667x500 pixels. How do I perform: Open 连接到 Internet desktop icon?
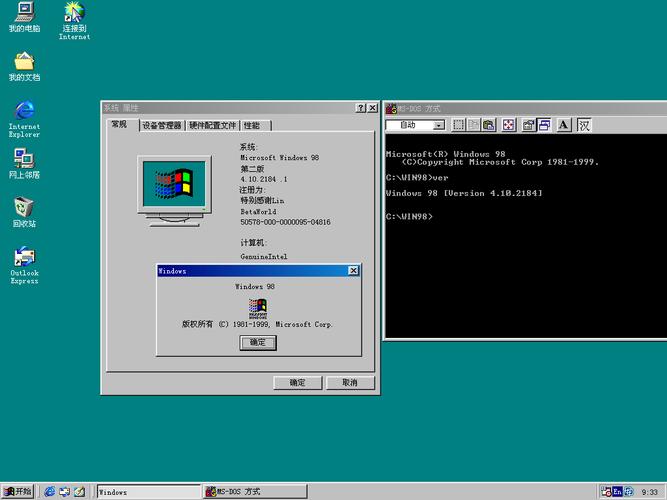(74, 20)
